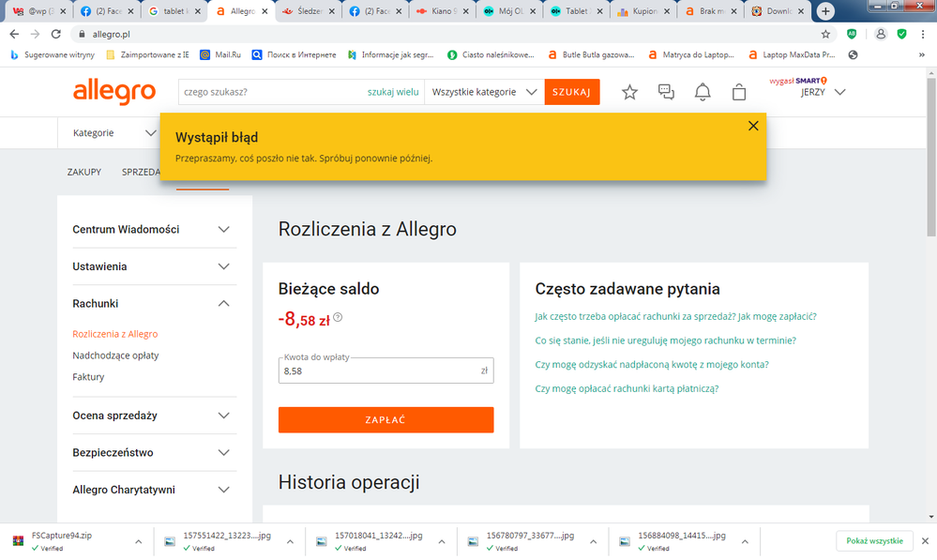Open FAQ about recovering overpaid amount
Image resolution: width=937 pixels, height=560 pixels.
pos(651,364)
